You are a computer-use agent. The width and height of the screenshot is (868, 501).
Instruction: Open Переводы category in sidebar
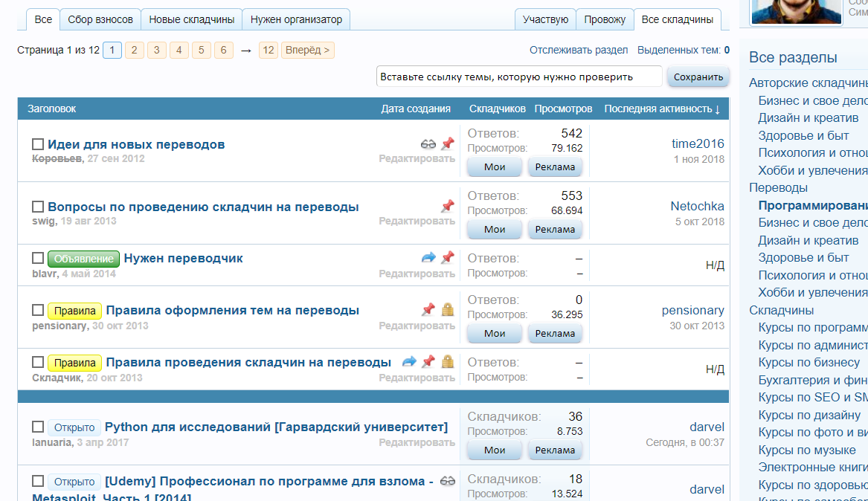[778, 187]
